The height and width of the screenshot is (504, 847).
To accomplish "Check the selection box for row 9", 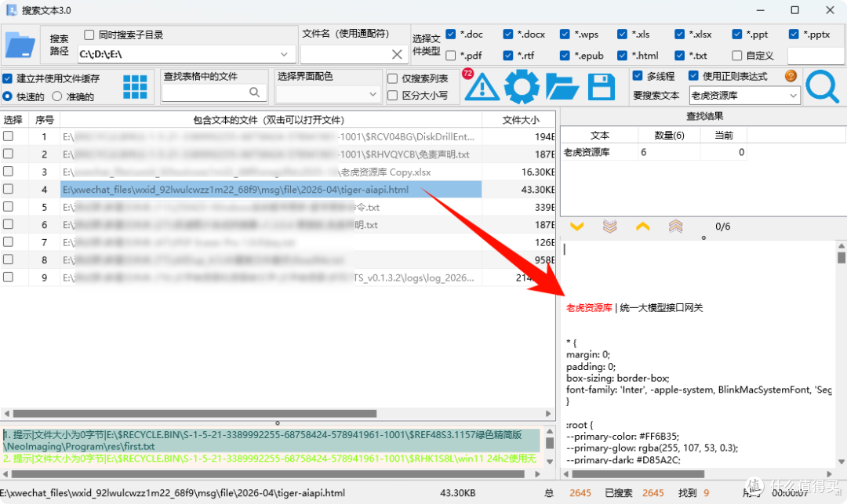I will (8, 277).
